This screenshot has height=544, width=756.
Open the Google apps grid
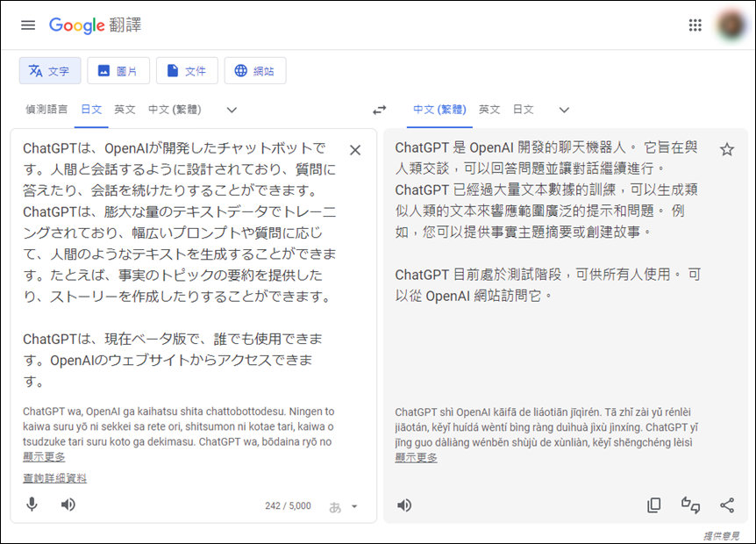point(695,25)
